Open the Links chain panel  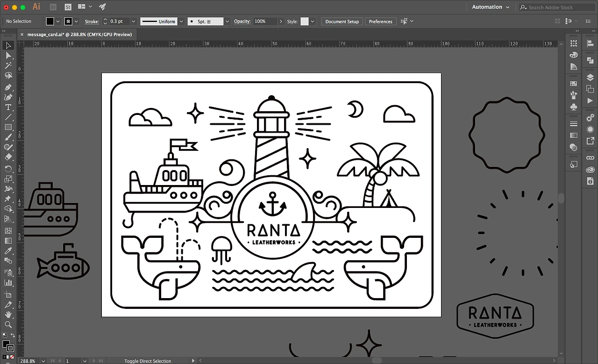tap(591, 158)
